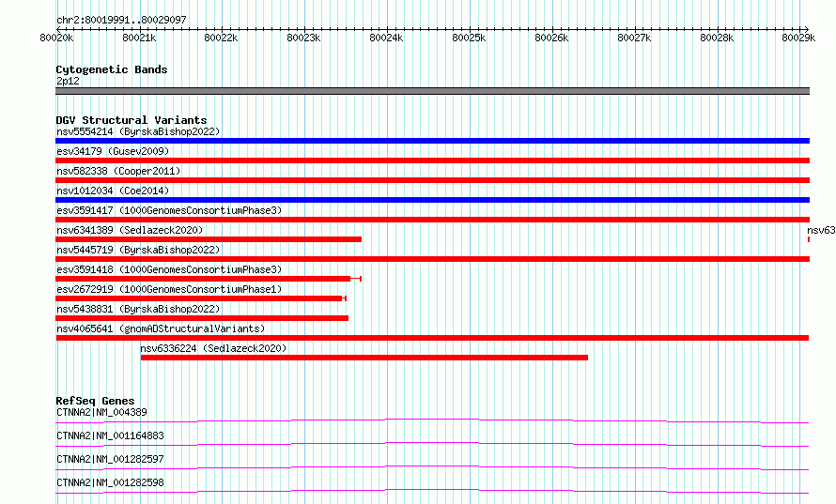Screen dimensions: 836x504
Task: Click the 80023k ruler tick label
Action: click(x=304, y=38)
